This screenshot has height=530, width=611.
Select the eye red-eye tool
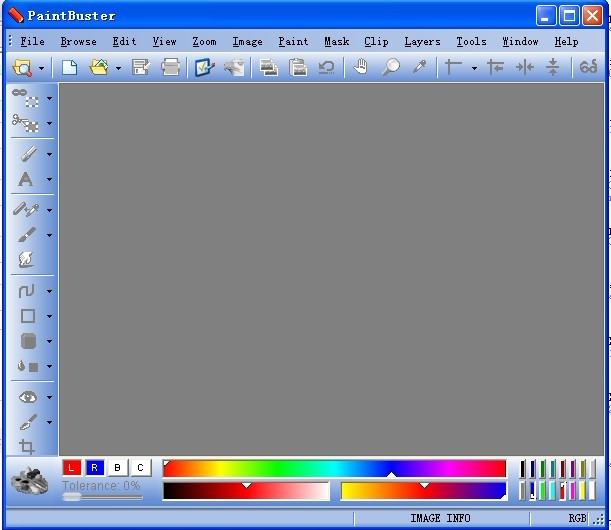[x=28, y=397]
